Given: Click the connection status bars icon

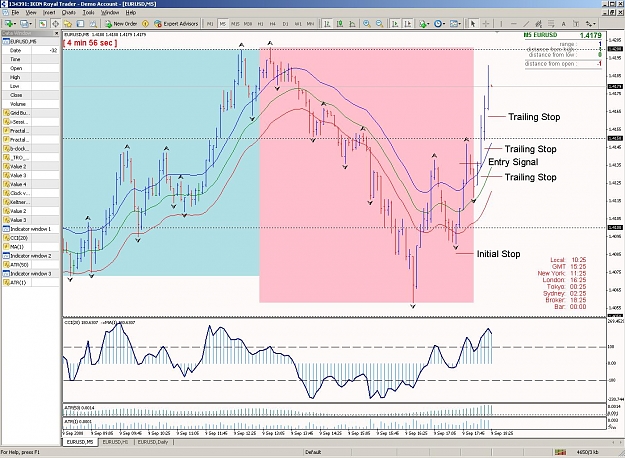Looking at the screenshot, I should (560, 452).
